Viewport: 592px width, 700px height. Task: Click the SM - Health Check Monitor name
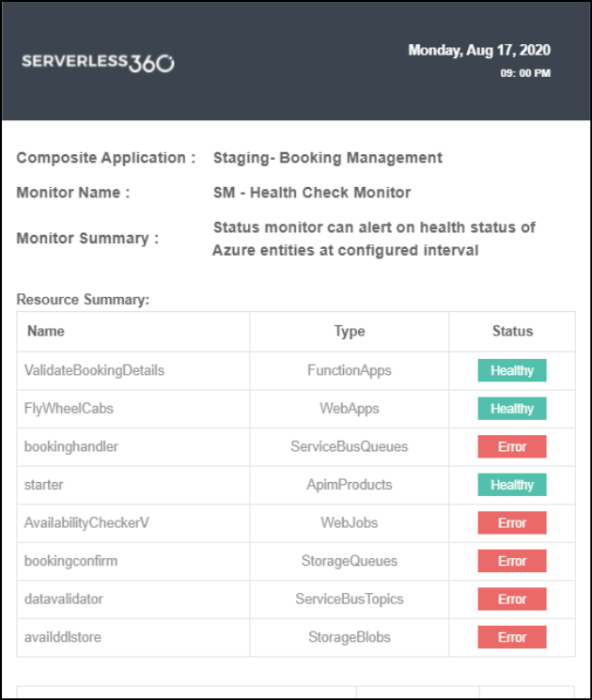[312, 193]
